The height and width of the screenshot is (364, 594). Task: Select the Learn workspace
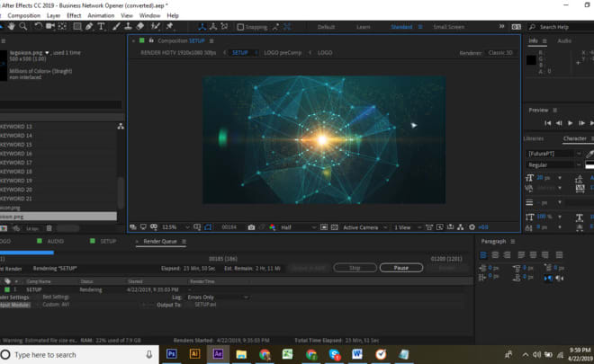pos(364,27)
